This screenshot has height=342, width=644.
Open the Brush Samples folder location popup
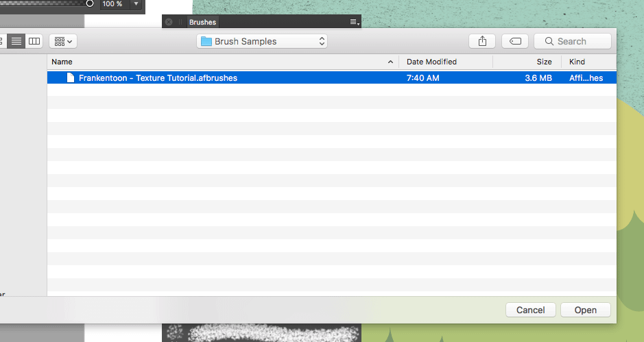click(x=261, y=41)
